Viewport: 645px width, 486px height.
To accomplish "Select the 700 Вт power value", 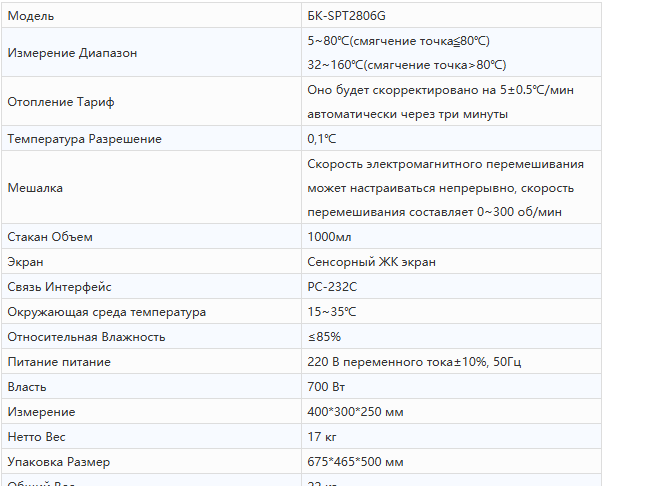I will (x=326, y=387).
